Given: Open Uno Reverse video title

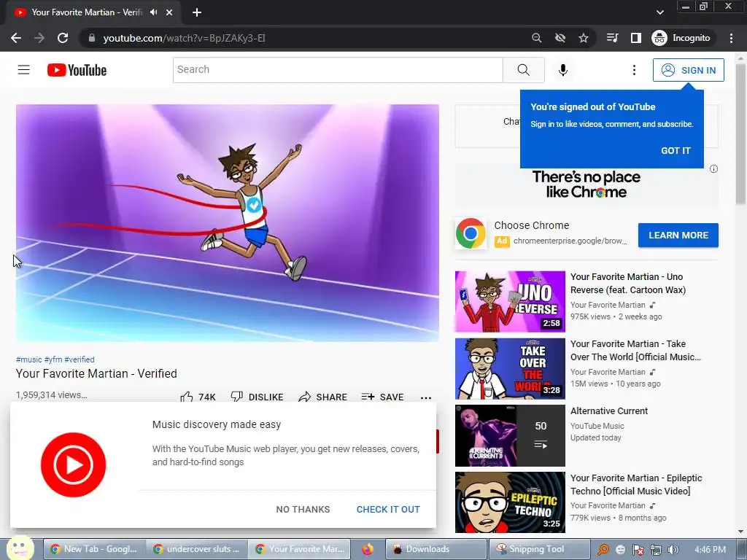Looking at the screenshot, I should click(628, 284).
